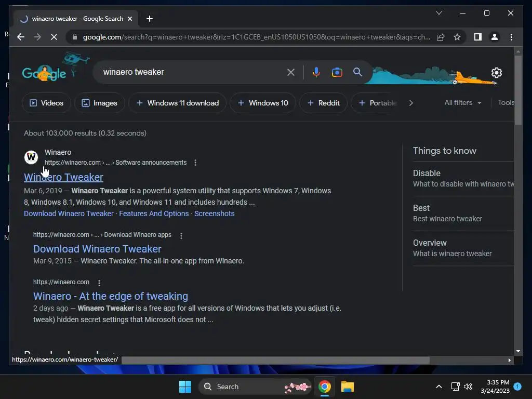
Task: Submit search with magnifying glass icon
Action: 357,72
